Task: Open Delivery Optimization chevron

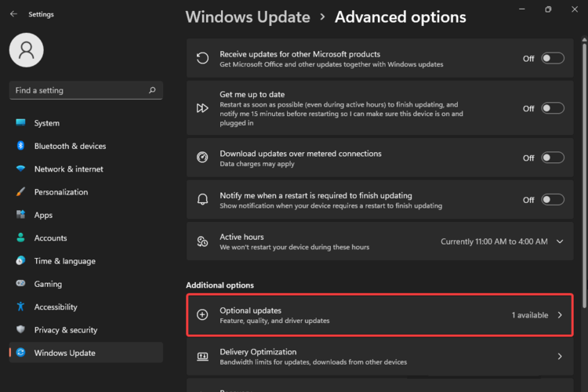Action: [x=560, y=357]
